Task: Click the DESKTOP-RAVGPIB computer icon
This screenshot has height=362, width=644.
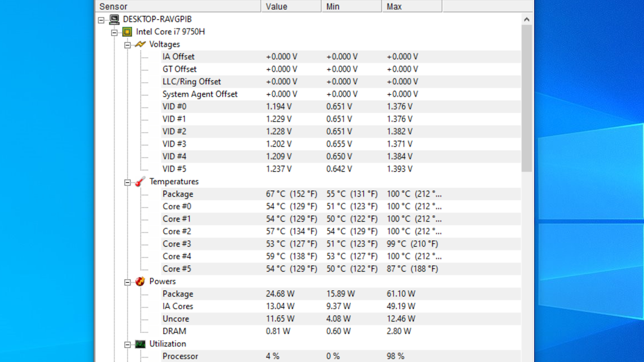Action: click(x=115, y=19)
